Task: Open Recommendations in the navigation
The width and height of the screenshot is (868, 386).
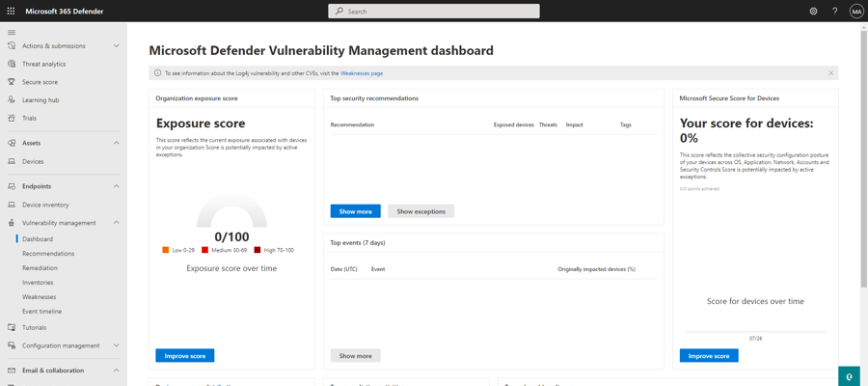Action: click(x=48, y=254)
